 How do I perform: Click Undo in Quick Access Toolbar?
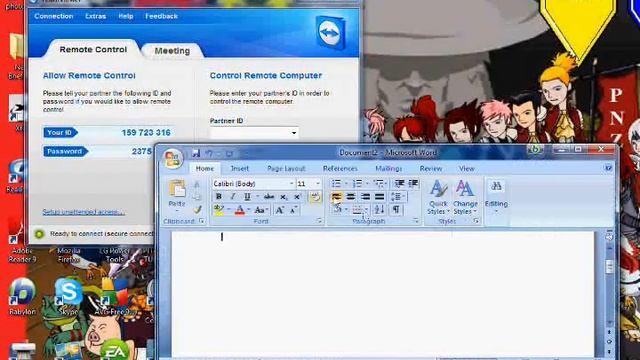click(209, 153)
